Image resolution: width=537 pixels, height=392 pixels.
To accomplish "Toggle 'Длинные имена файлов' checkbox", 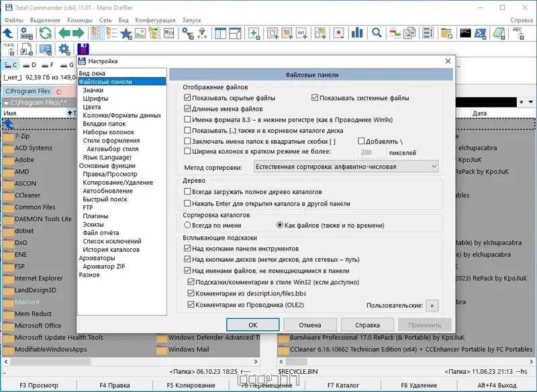I will pos(187,109).
